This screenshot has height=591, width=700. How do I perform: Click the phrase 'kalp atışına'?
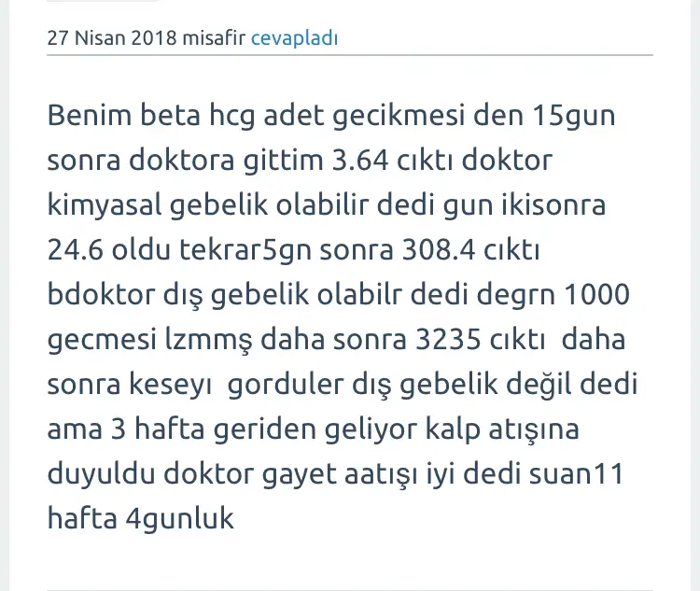502,429
